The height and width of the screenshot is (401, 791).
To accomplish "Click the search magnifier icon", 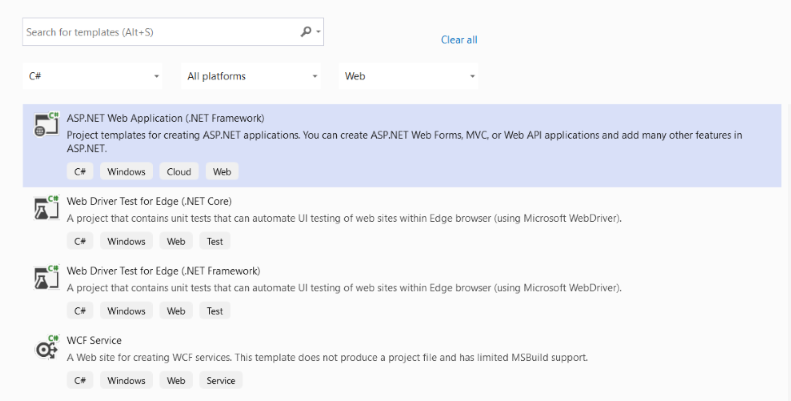I will click(x=306, y=32).
